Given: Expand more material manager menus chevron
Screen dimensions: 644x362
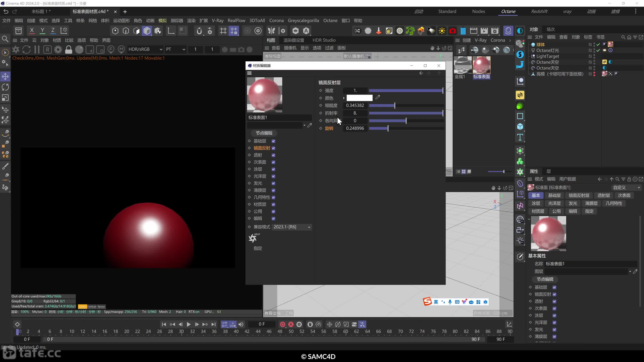Looking at the screenshot, I should tap(510, 40).
